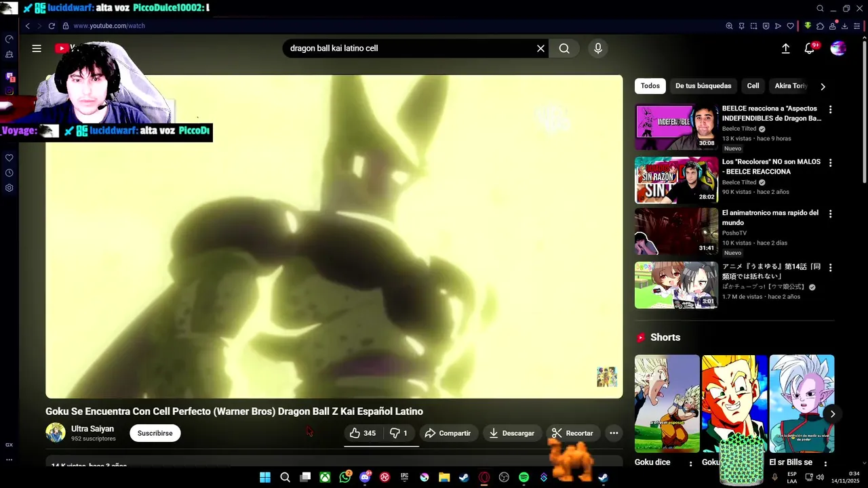Open BEELCE reacciona Aspectos INDEFENDIBLES thumbnail
Viewport: 868px width, 488px height.
[x=676, y=127]
